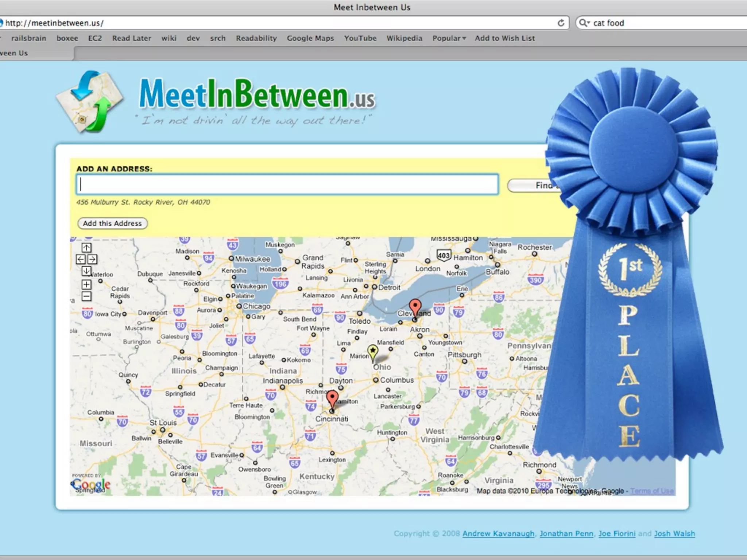Pan the map right with arrow control
Viewport: 747px width, 560px height.
pos(92,259)
